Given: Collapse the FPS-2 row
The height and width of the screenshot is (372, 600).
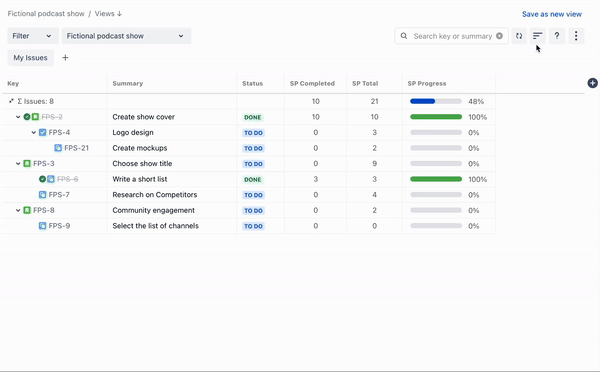Looking at the screenshot, I should tap(18, 117).
